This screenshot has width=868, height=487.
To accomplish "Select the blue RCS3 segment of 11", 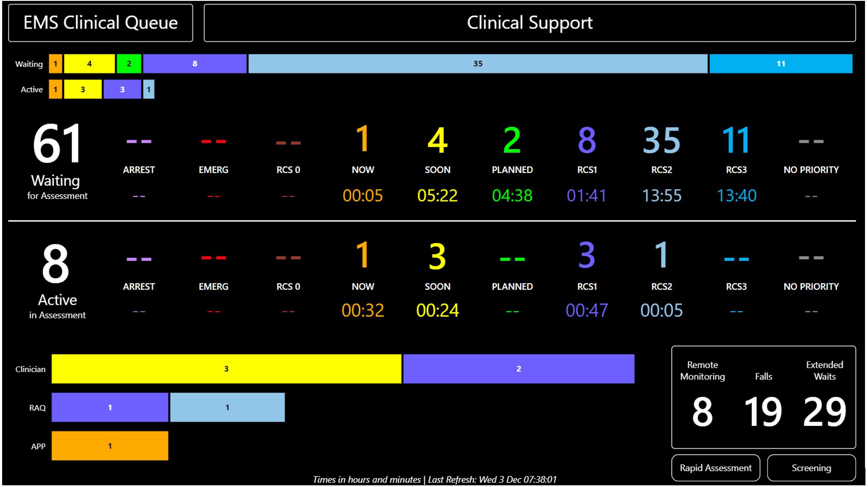I will pos(780,63).
